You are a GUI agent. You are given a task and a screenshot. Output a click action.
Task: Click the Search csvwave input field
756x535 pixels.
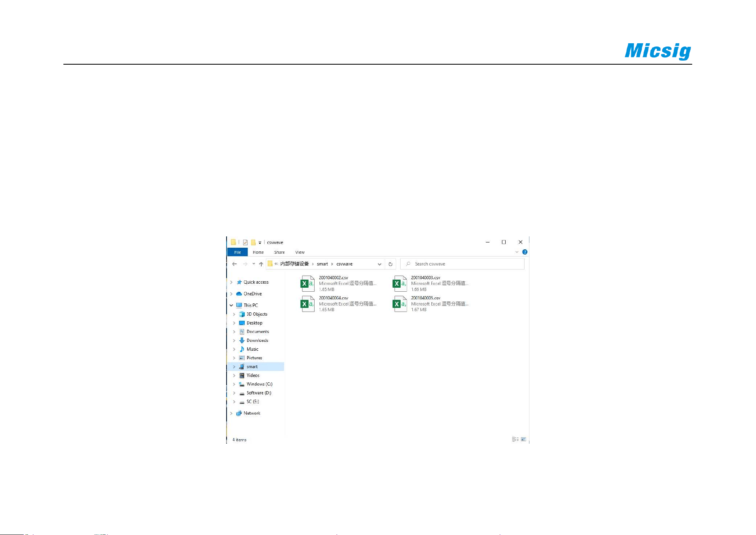pos(462,264)
